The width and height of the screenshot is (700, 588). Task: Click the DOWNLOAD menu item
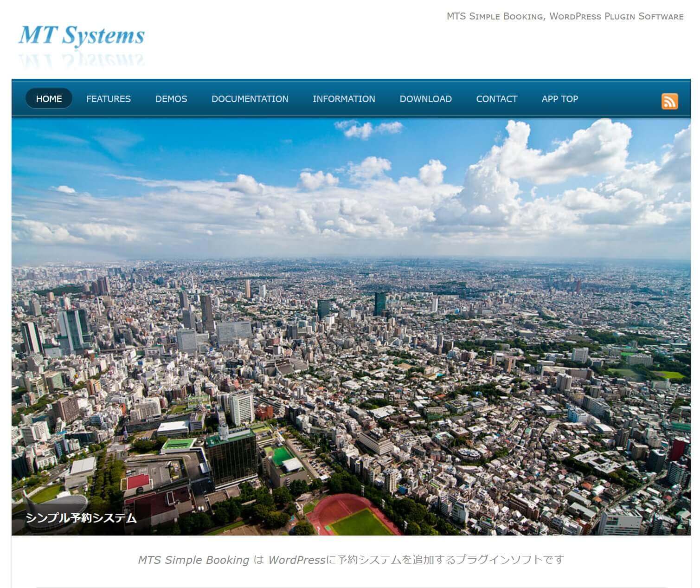(425, 99)
